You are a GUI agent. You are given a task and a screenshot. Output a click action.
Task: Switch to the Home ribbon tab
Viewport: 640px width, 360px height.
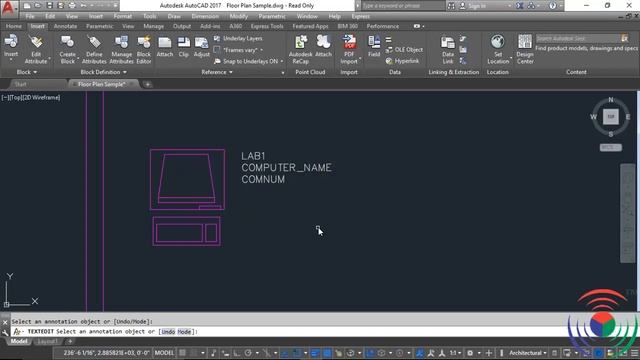(x=13, y=26)
